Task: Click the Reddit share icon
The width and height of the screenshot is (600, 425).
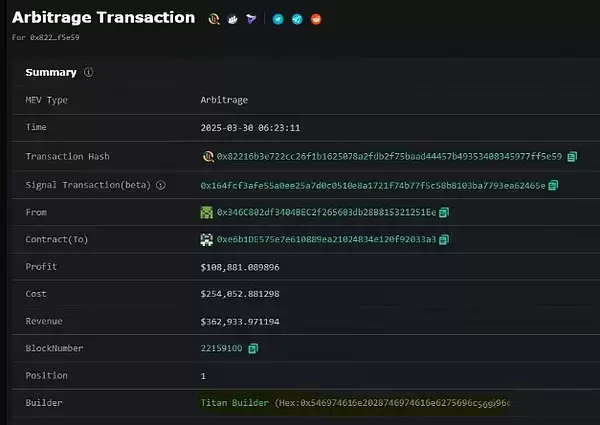Action: click(316, 19)
